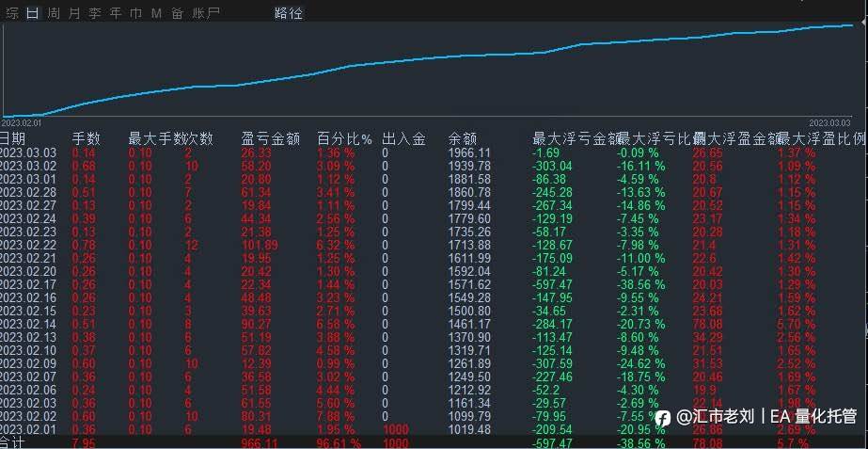Click the 路径 path button

click(289, 13)
